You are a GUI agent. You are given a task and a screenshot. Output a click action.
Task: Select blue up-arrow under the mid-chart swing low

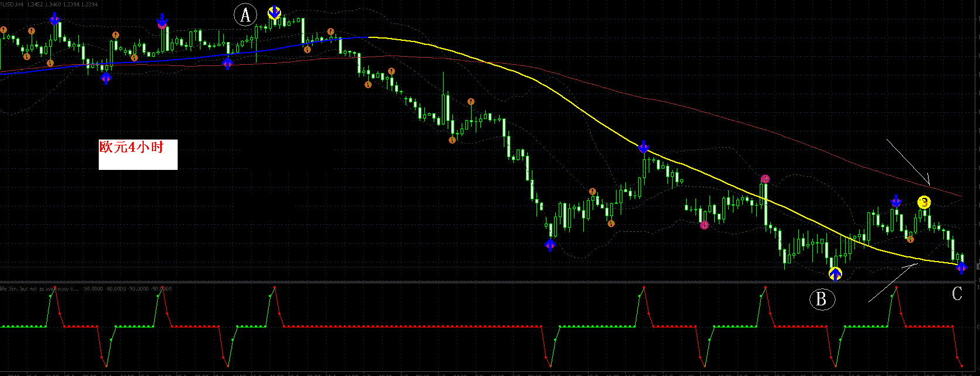(550, 245)
